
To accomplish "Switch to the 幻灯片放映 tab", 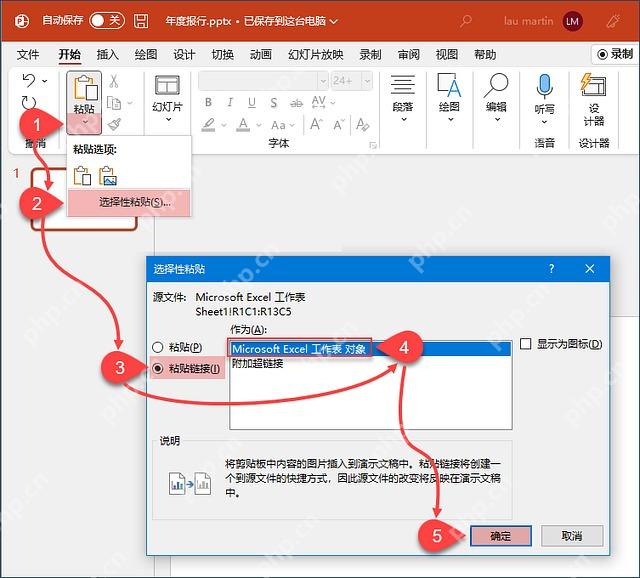I will tap(316, 54).
